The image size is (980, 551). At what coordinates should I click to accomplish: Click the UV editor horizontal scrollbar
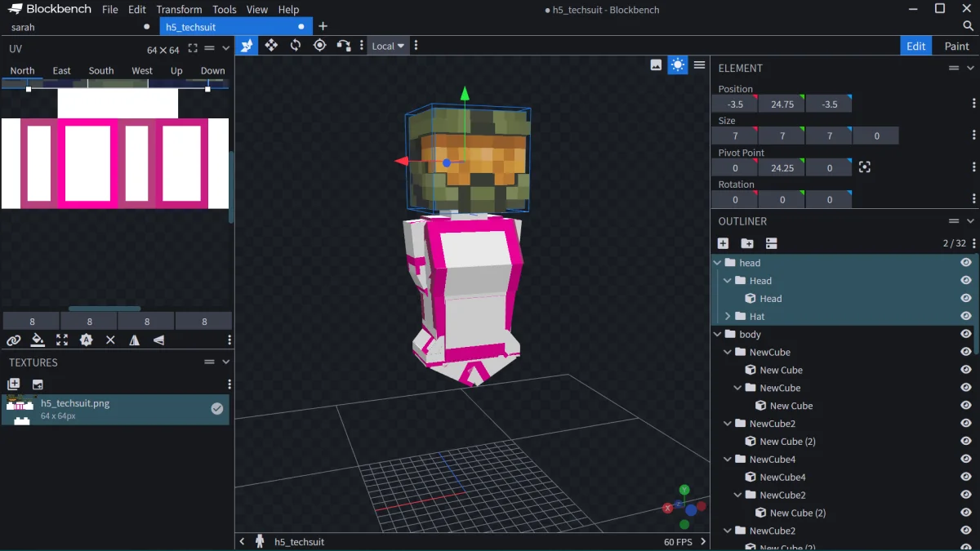pyautogui.click(x=104, y=309)
